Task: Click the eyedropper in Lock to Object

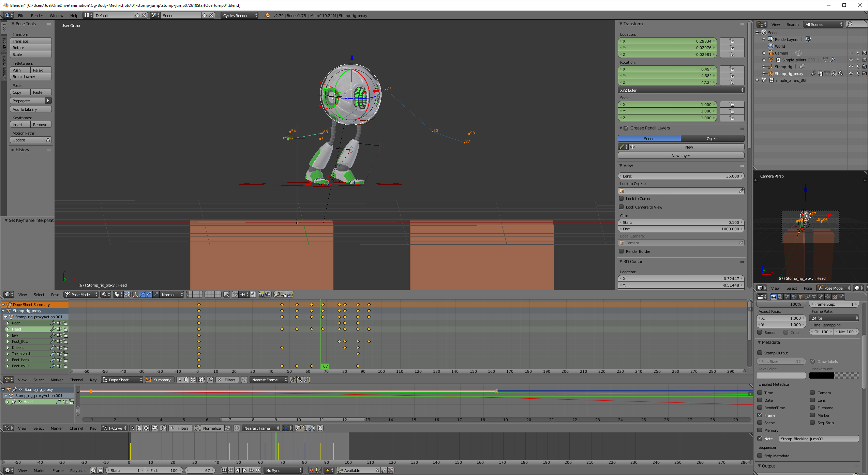Action: [x=741, y=191]
